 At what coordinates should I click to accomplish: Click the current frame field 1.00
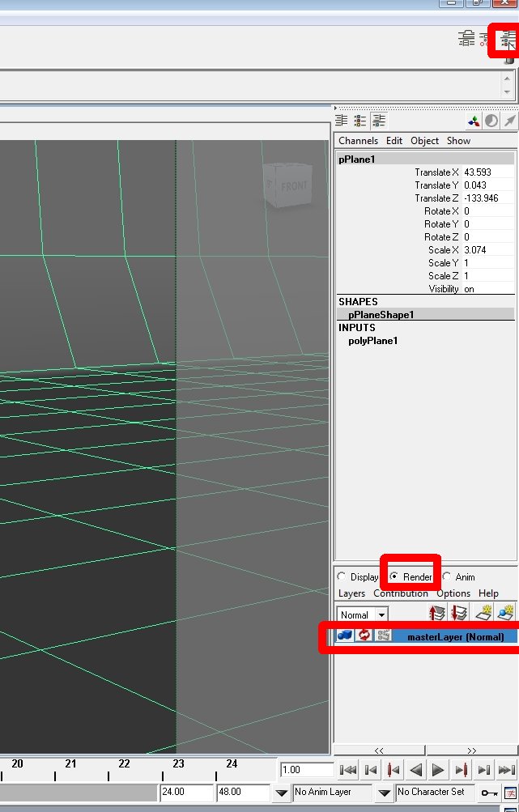307,770
